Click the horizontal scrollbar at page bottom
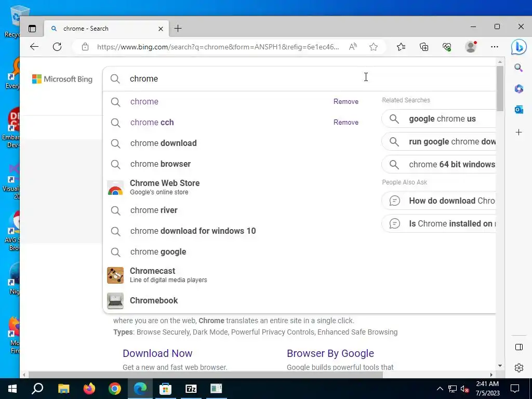Viewport: 532px width, 399px height. pyautogui.click(x=206, y=375)
